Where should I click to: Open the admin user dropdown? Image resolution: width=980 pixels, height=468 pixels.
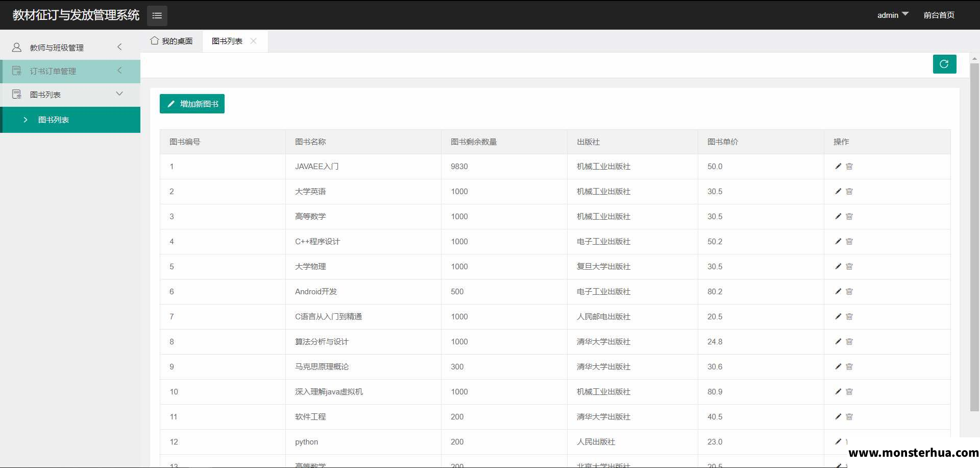click(893, 15)
